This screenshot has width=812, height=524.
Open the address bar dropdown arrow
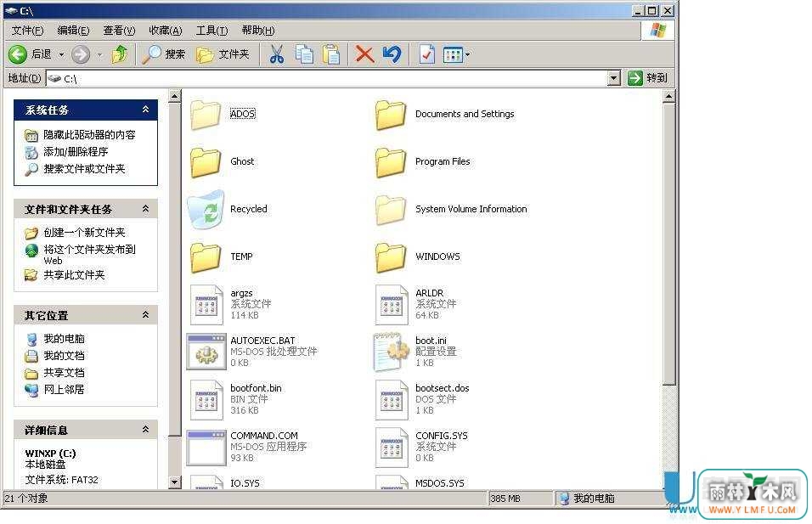tap(613, 79)
